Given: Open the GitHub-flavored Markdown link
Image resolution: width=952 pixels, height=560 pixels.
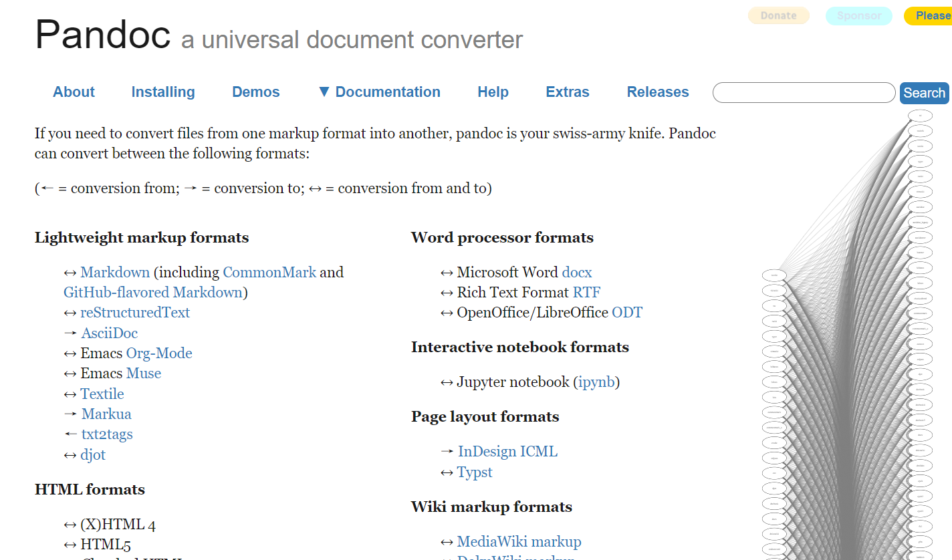Looking at the screenshot, I should point(153,293).
